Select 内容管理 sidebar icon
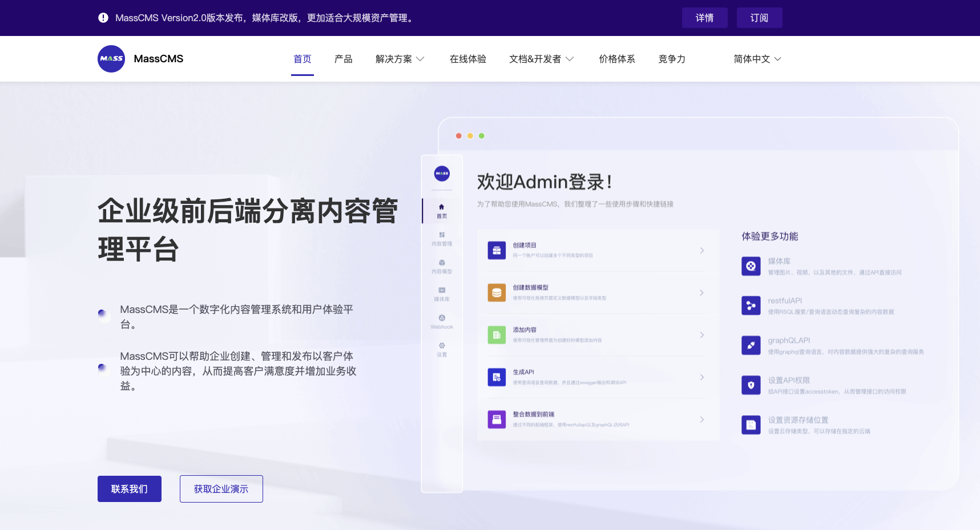 (x=442, y=235)
